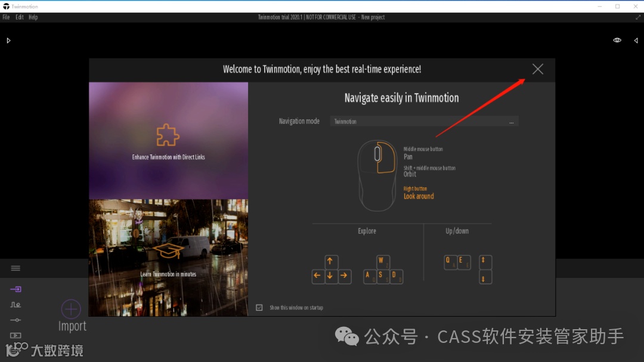
Task: Click the Q key icon
Action: coord(450,262)
